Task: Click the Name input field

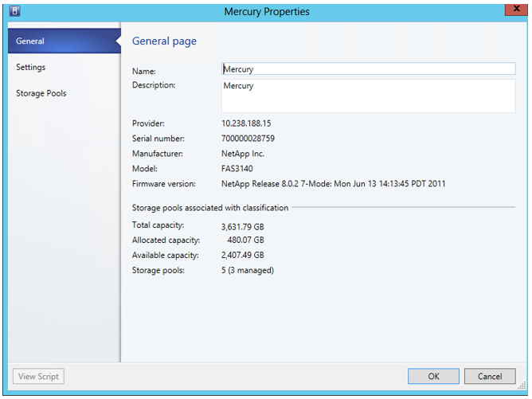Action: pos(369,68)
